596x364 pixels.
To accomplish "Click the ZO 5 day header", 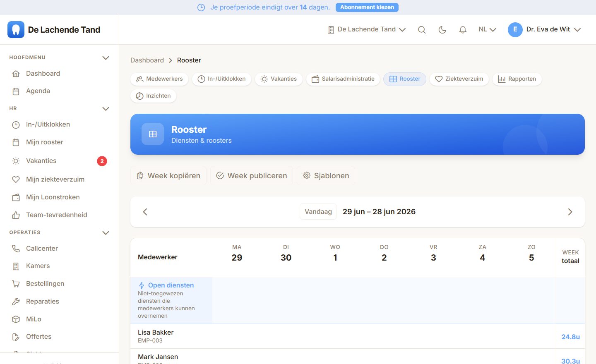I will tap(531, 254).
